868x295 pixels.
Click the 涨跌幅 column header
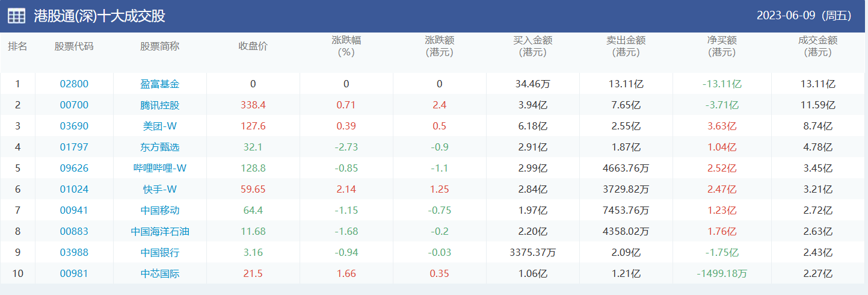click(x=346, y=46)
